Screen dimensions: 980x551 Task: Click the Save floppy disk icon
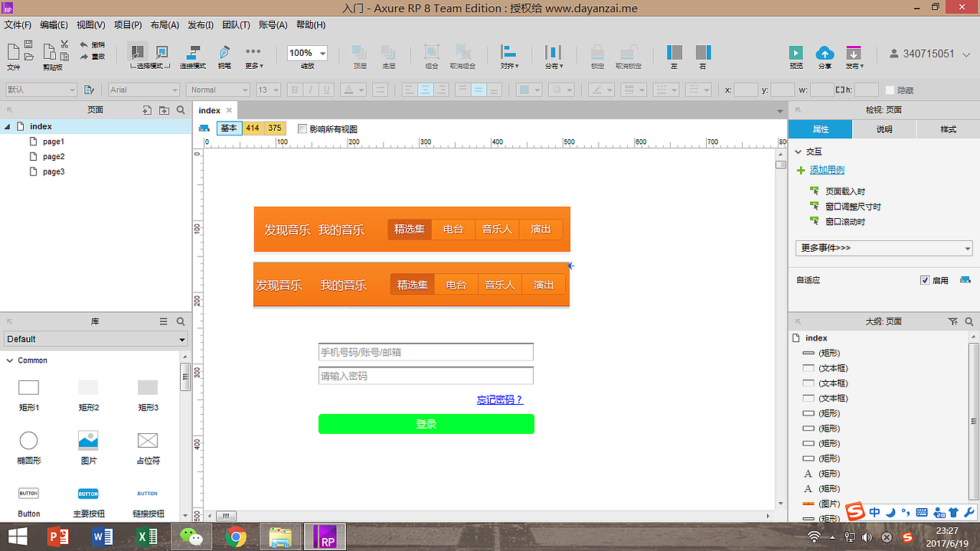[28, 45]
